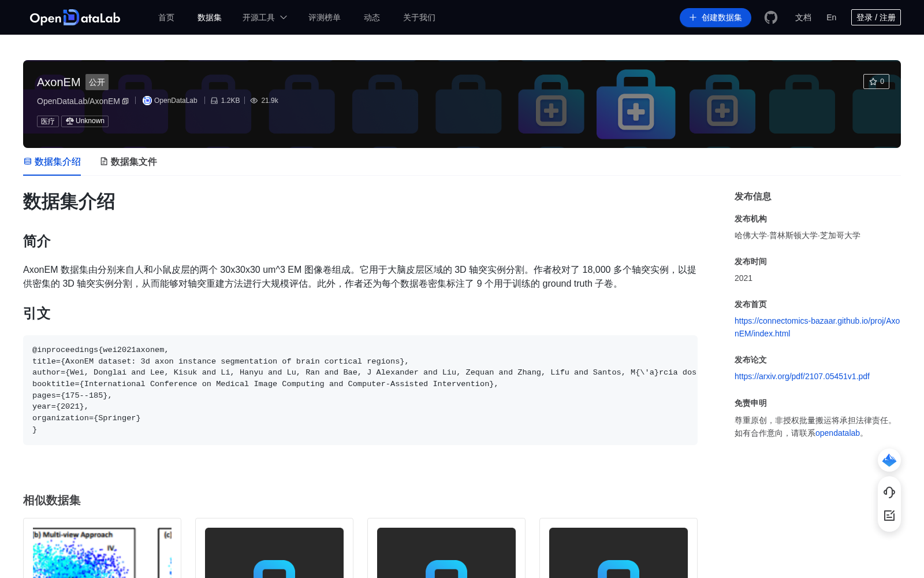The width and height of the screenshot is (924, 578).
Task: Switch to 数据集文件 tab
Action: (x=128, y=162)
